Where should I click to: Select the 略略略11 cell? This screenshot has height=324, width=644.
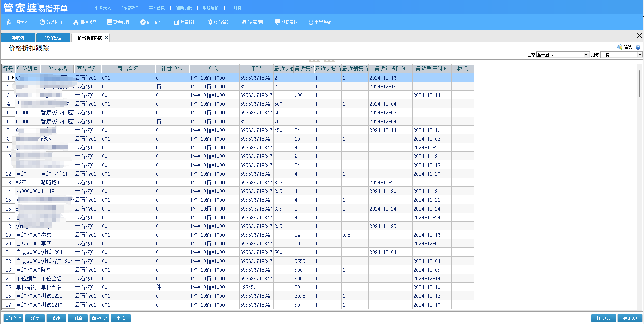pos(57,183)
